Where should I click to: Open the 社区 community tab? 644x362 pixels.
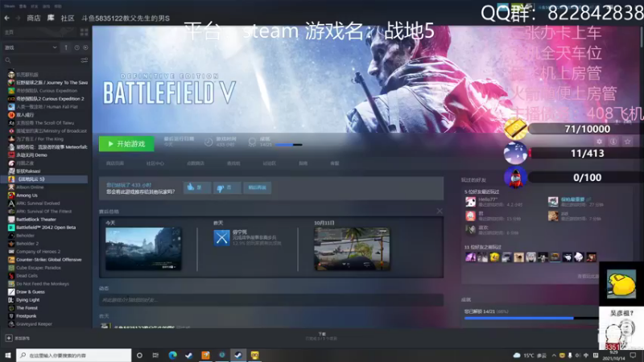tap(68, 18)
